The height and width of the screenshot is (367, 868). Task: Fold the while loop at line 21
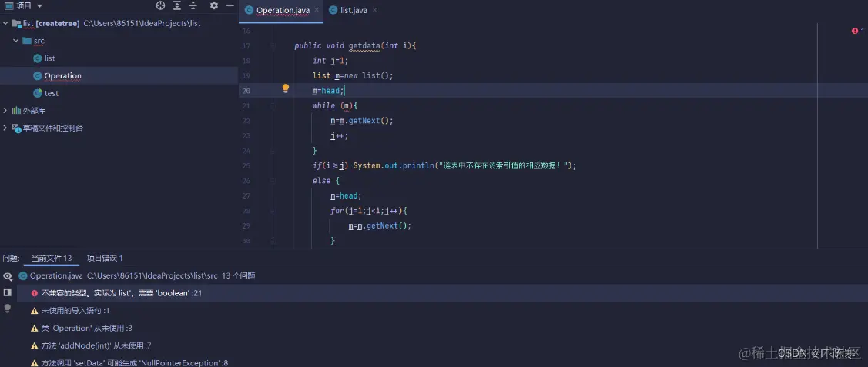tap(273, 105)
